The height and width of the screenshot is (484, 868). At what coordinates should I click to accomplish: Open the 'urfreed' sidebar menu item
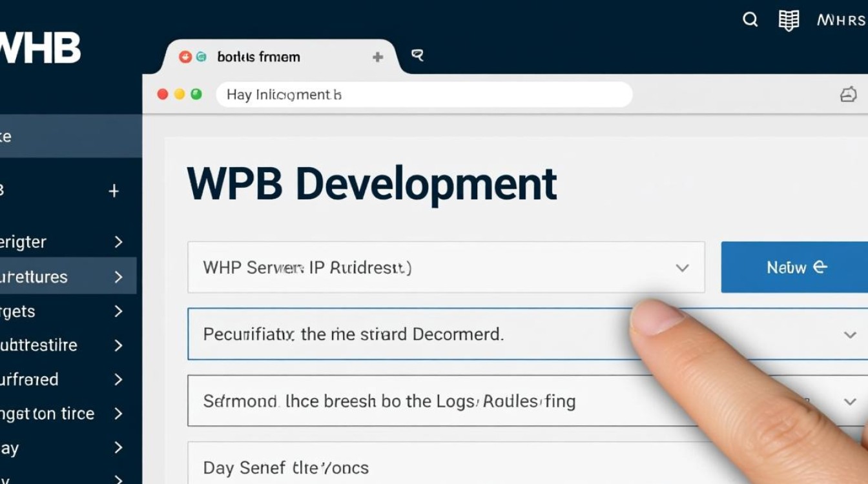click(68, 379)
